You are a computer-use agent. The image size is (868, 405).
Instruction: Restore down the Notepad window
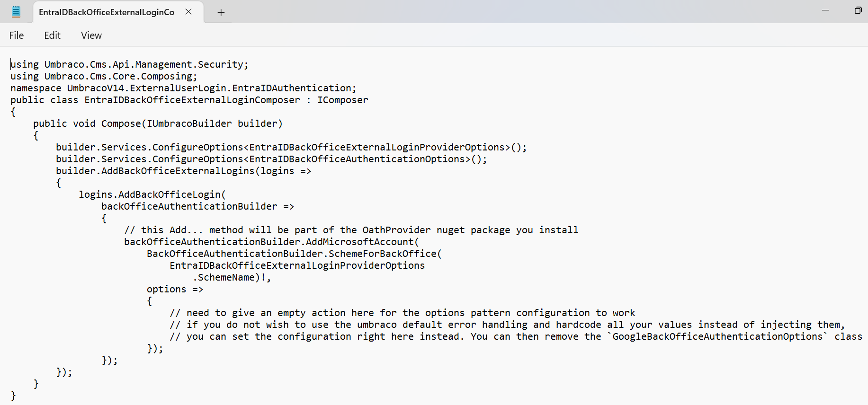coord(858,10)
